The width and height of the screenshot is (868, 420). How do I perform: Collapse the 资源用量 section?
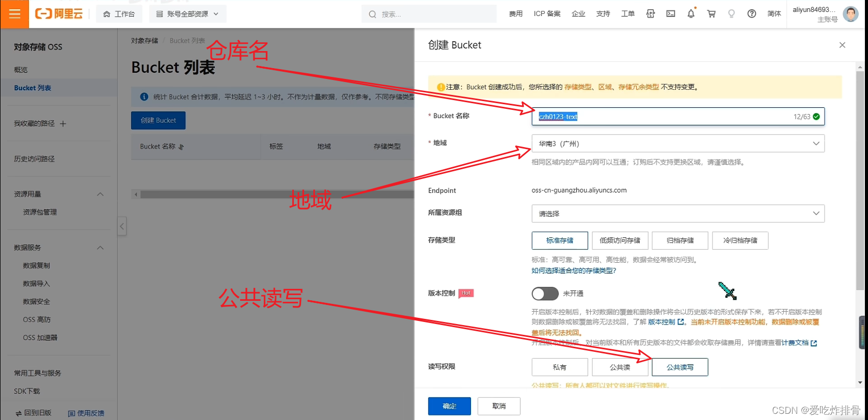[100, 195]
